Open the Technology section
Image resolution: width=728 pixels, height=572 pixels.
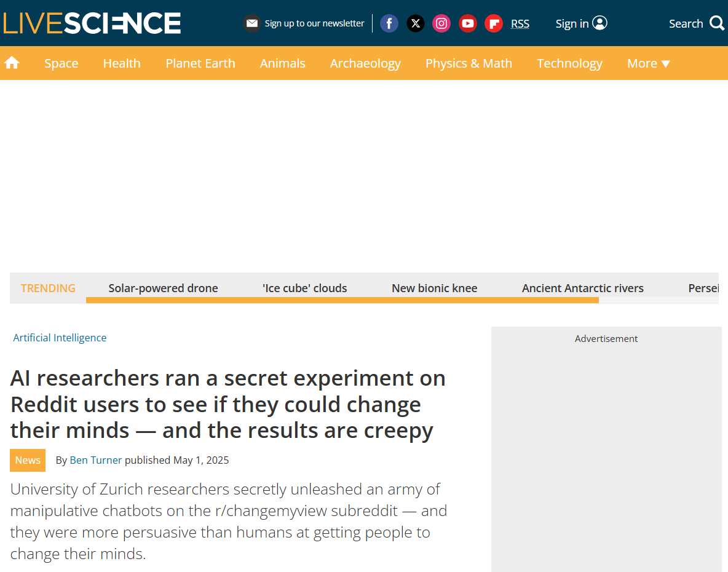(570, 63)
